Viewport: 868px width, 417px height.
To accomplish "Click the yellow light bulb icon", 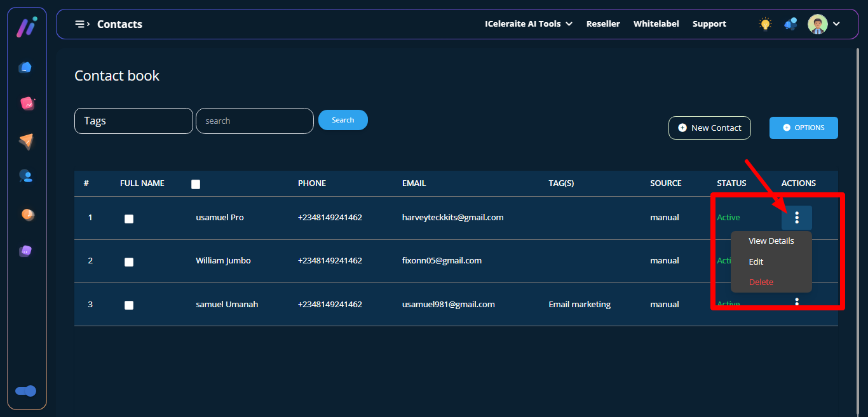I will tap(765, 24).
